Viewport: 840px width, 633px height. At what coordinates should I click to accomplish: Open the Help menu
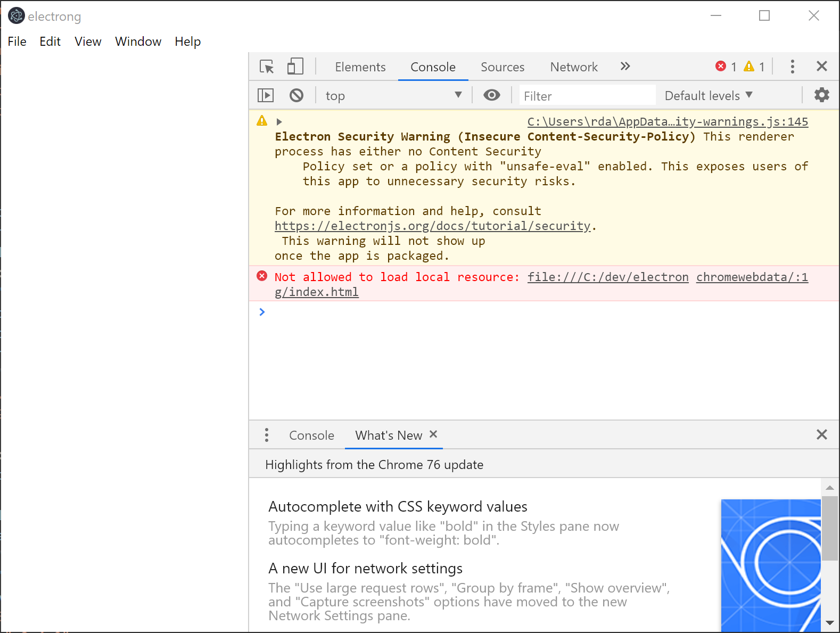pyautogui.click(x=188, y=42)
